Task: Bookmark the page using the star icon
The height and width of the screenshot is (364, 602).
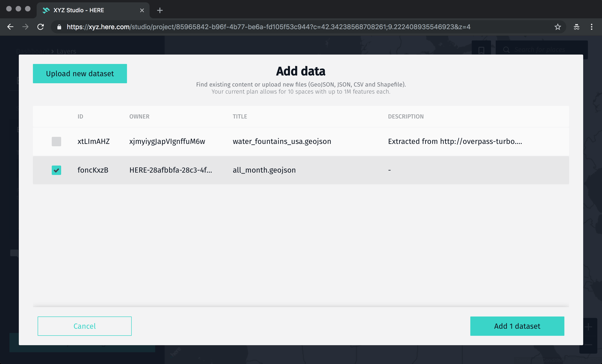Action: point(558,27)
